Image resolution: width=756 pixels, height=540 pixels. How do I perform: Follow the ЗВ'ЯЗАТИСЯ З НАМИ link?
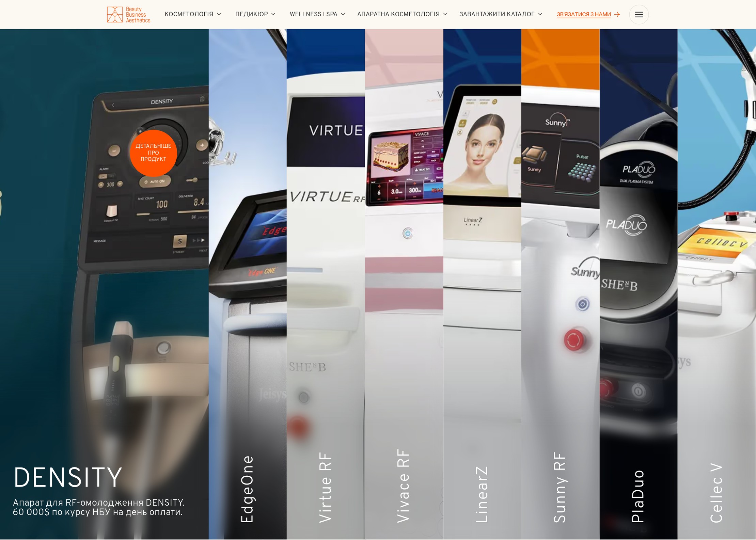tap(584, 15)
